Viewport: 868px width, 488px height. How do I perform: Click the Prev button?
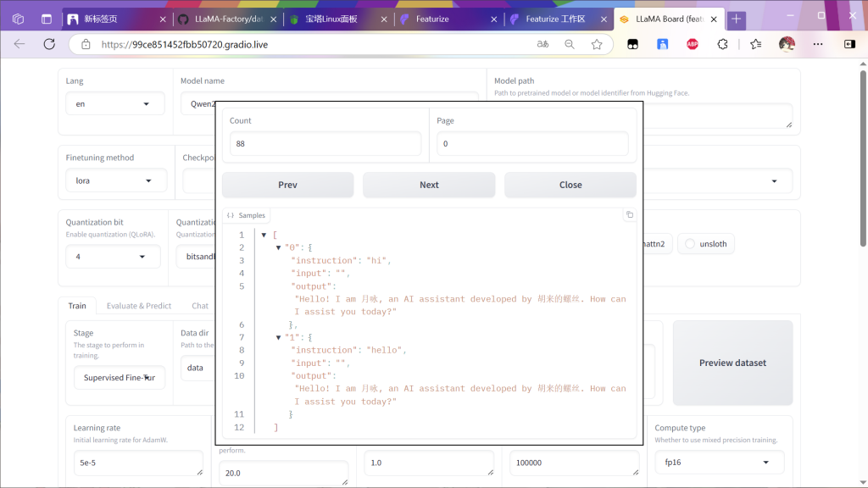[288, 185]
